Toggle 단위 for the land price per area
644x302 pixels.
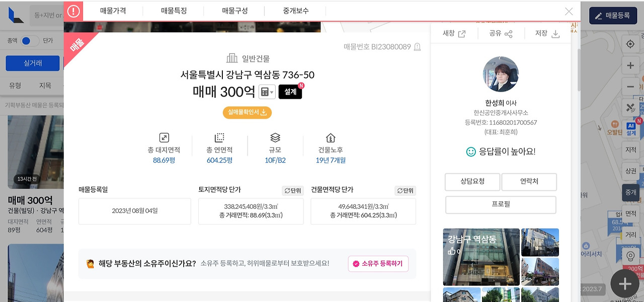tap(292, 191)
